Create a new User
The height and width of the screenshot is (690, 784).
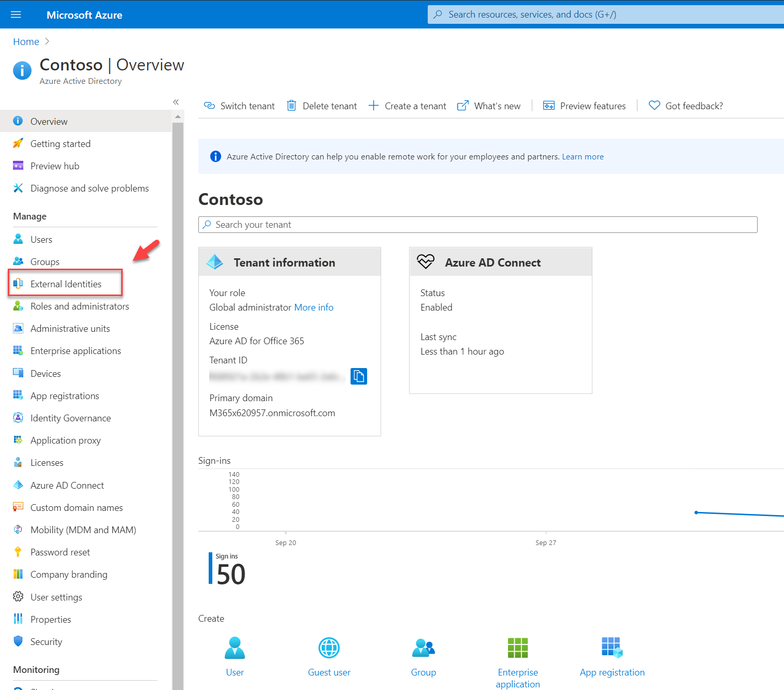pyautogui.click(x=235, y=657)
